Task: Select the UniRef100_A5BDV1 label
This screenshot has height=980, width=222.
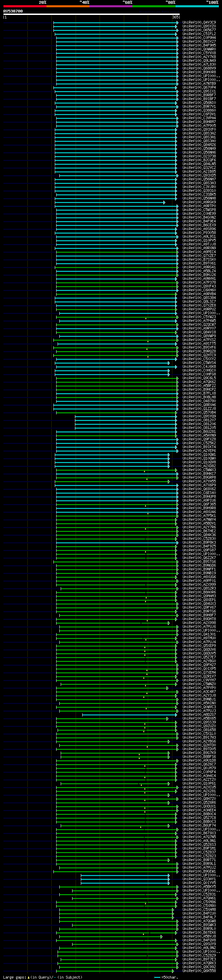Action: coord(199,524)
